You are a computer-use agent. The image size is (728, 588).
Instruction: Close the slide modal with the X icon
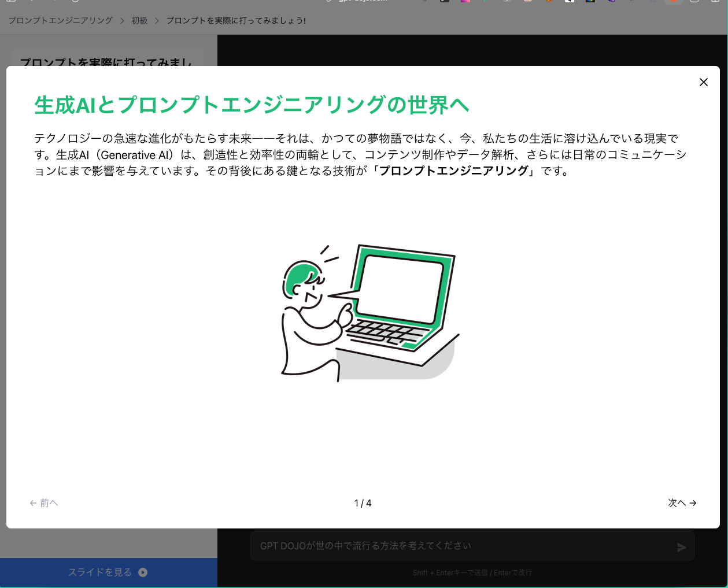point(703,82)
